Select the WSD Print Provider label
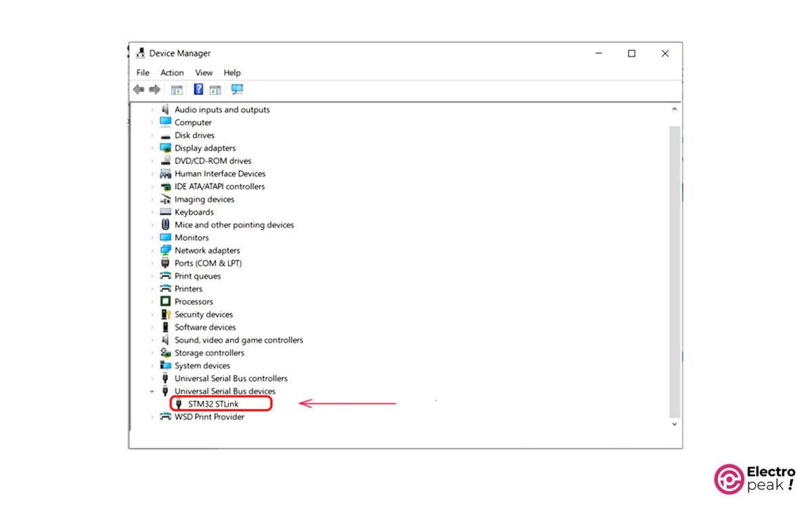 (209, 417)
